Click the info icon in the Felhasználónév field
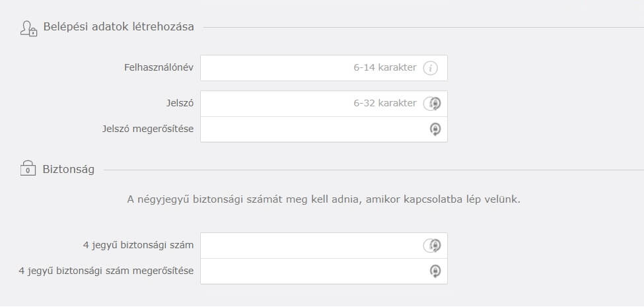Screen dimensions: 644x307 (x=430, y=68)
